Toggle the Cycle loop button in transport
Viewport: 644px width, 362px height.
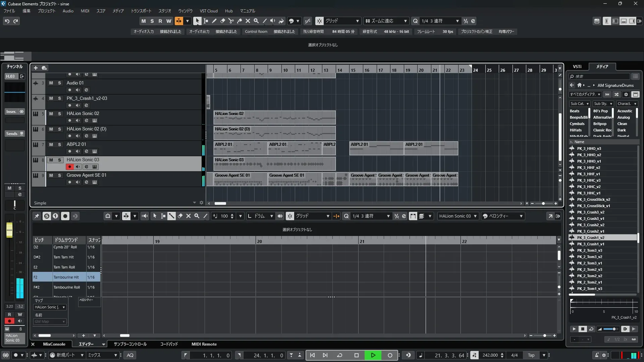click(x=339, y=355)
